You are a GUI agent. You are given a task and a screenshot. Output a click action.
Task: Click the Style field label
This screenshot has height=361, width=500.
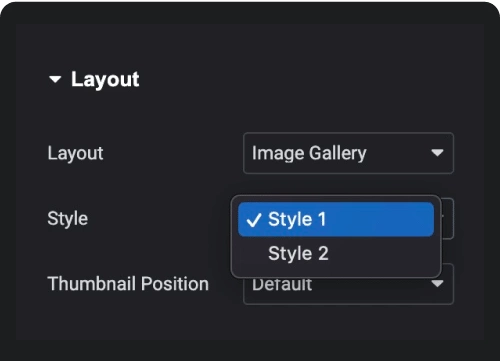[x=68, y=219]
